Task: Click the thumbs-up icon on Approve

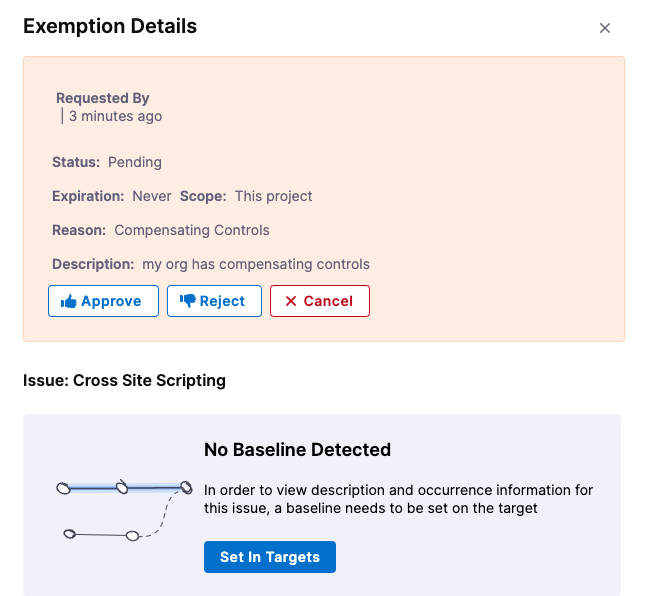Action: [69, 301]
